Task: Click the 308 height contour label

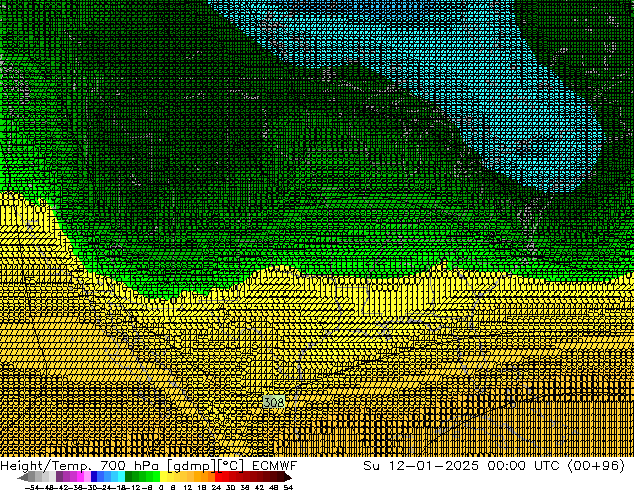Action: [x=274, y=402]
